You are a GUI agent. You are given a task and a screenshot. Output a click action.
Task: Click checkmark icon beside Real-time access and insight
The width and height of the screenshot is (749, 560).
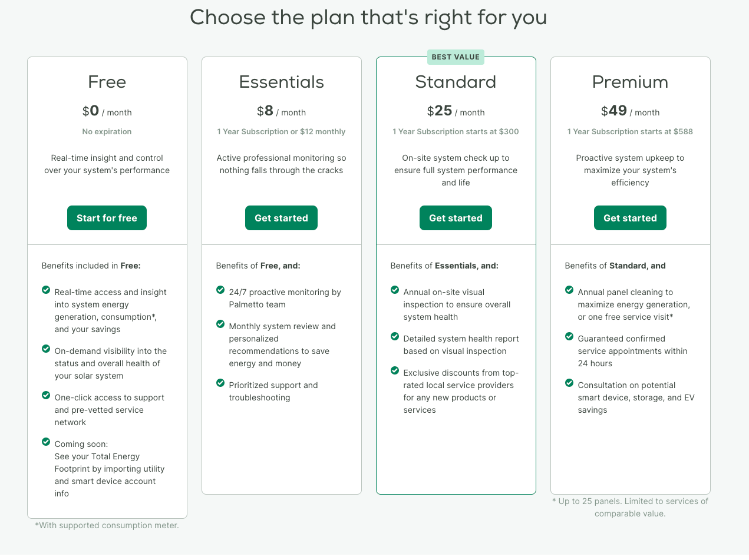[46, 290]
